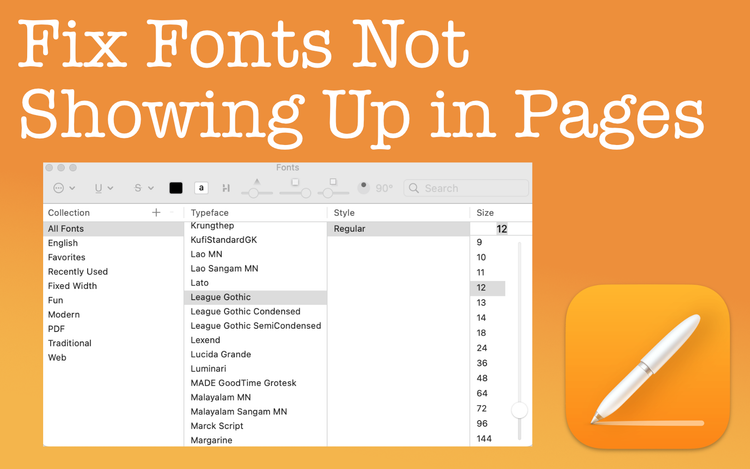The image size is (750, 469).
Task: Click the shadow angle dial
Action: point(364,187)
